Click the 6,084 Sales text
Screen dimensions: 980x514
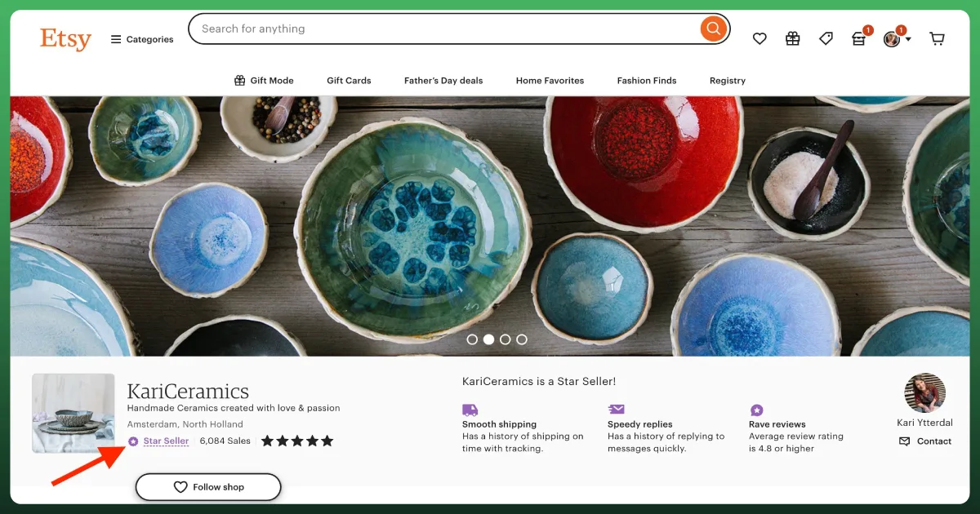(225, 441)
